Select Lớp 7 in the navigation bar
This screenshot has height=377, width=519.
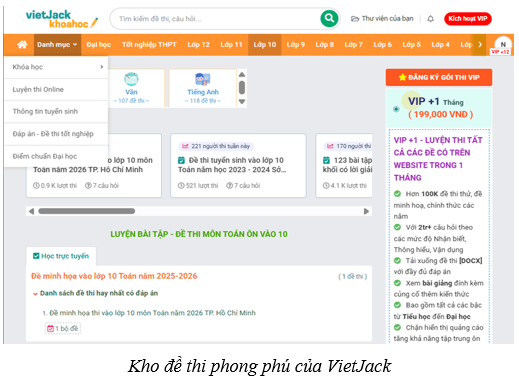coord(353,44)
